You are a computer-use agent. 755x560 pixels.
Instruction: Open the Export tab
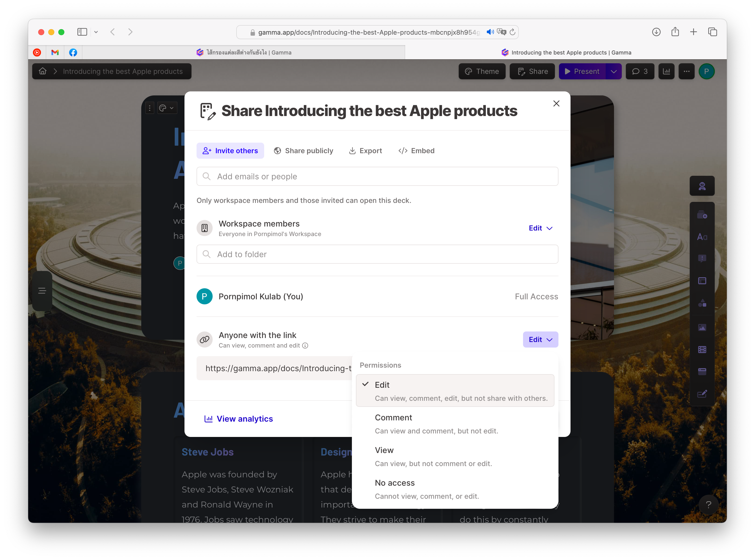pos(365,151)
